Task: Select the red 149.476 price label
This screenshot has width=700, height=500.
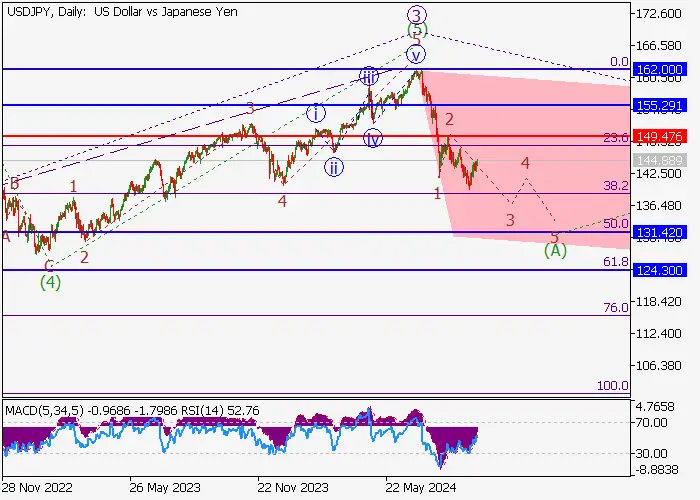Action: coord(659,137)
